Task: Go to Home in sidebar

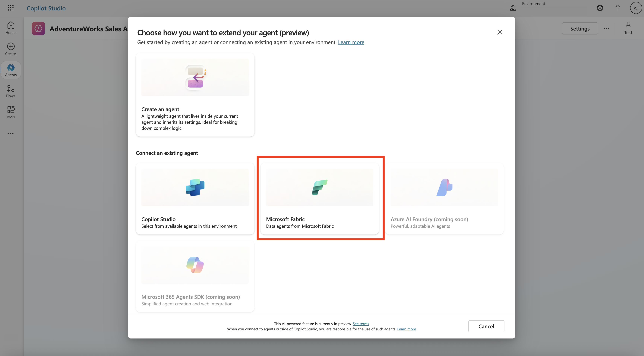Action: coord(11,28)
